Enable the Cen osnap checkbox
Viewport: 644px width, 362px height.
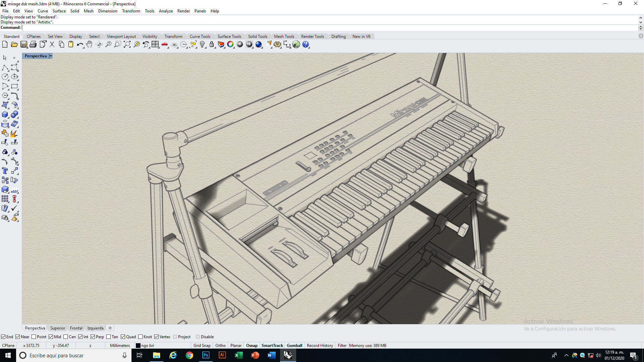[66, 337]
